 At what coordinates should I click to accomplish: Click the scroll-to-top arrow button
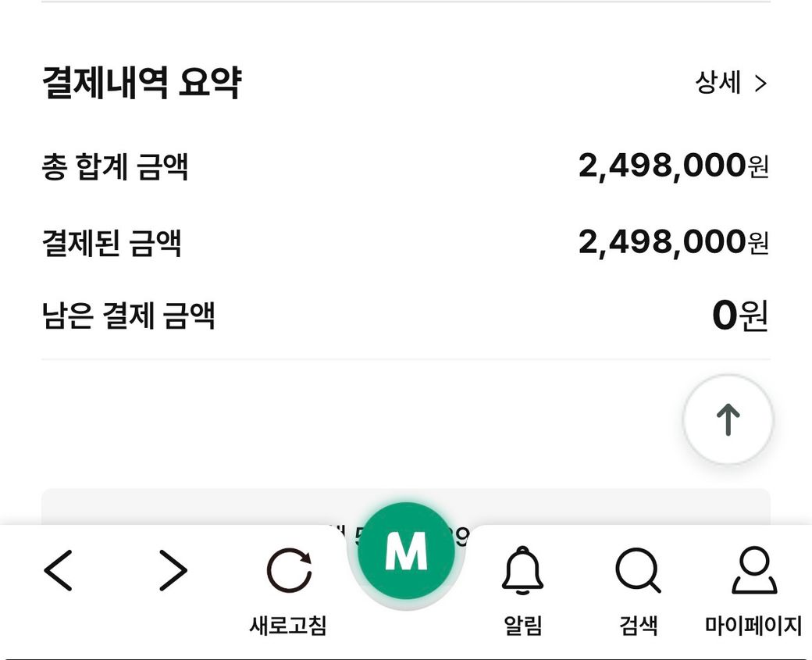(x=728, y=420)
